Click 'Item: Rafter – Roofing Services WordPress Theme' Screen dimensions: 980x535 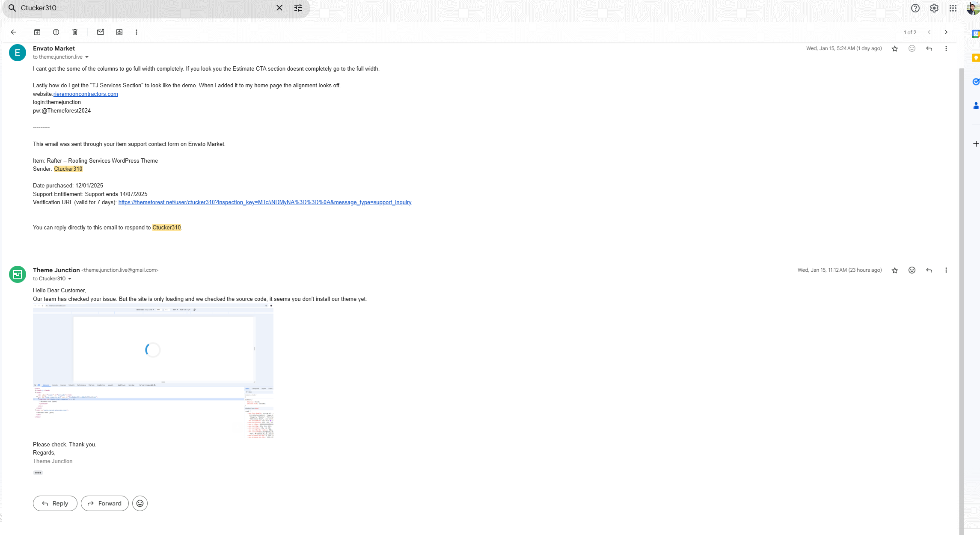tap(95, 161)
